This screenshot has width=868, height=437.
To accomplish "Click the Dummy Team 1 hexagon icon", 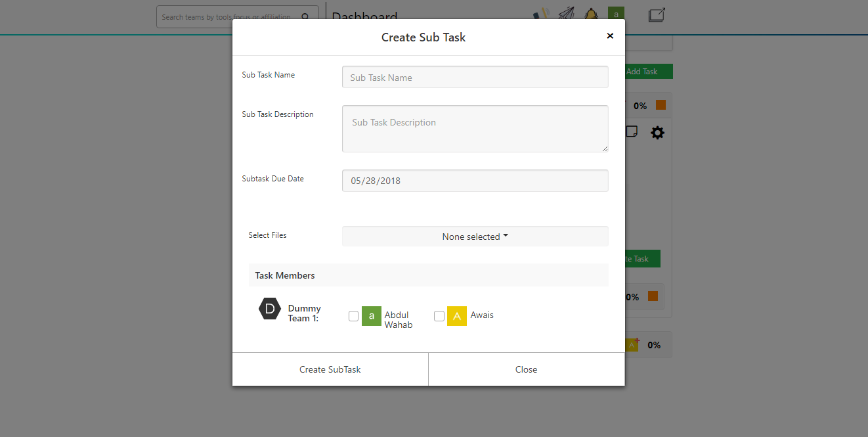I will click(x=270, y=309).
